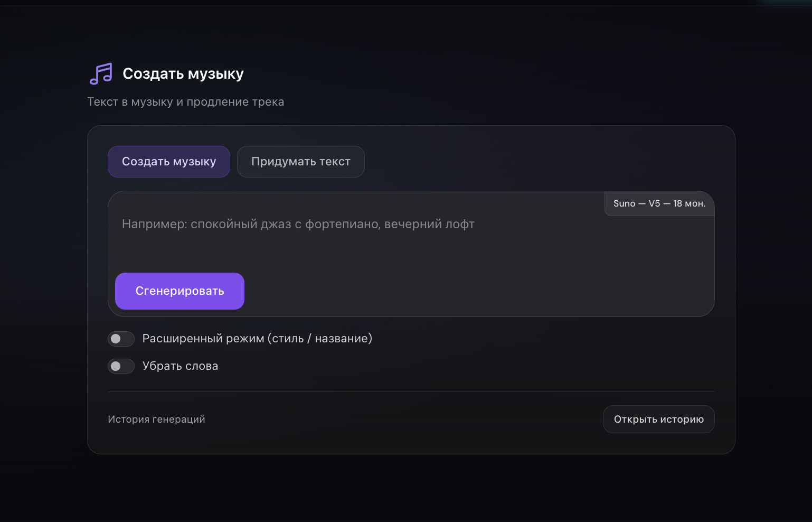812x522 pixels.
Task: Click the "История генераций" section label
Action: coord(156,420)
